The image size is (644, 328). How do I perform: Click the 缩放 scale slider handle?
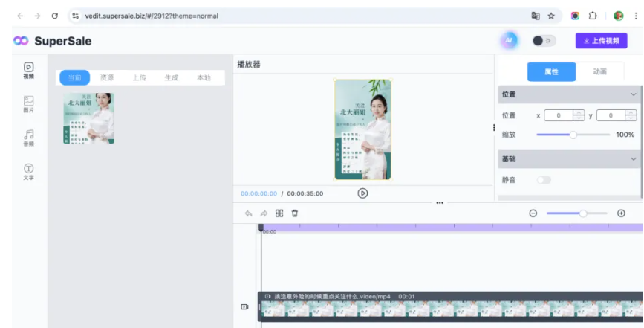(x=573, y=135)
